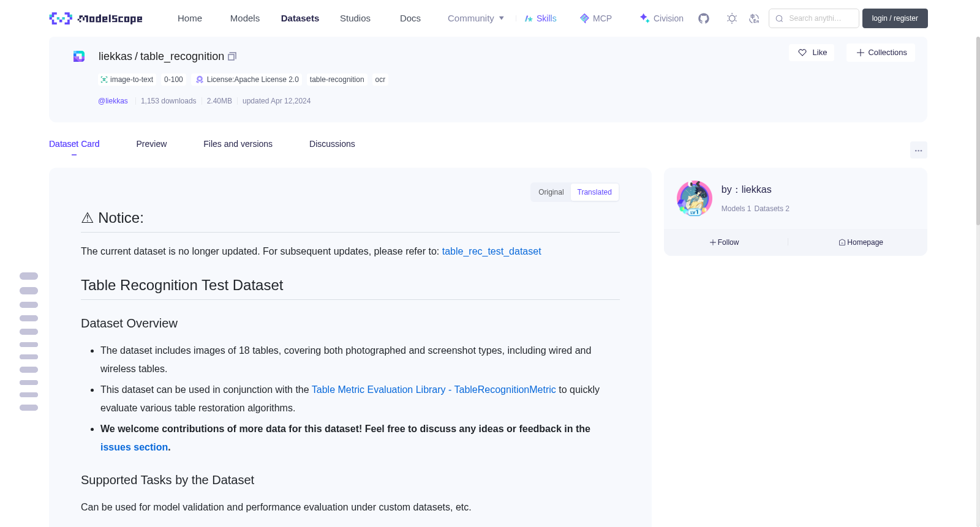Click the search magnifier icon
Viewport: 980px width, 527px height.
pyautogui.click(x=779, y=18)
